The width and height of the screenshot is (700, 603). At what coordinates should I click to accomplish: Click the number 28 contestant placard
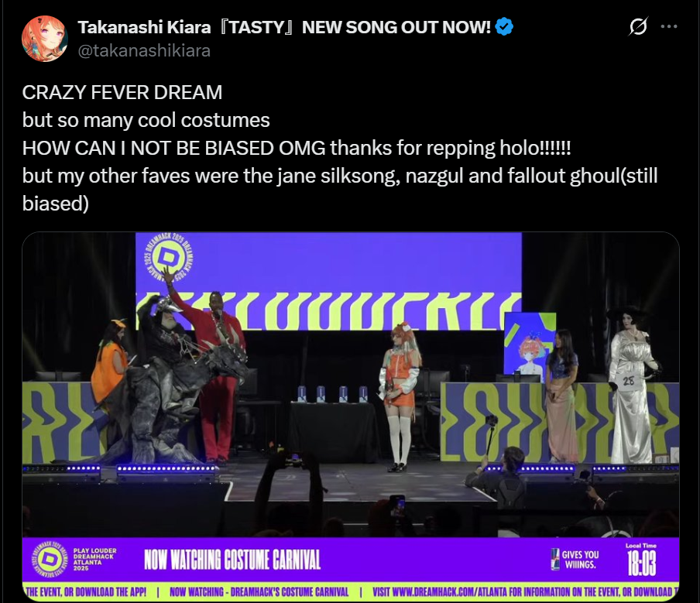[x=629, y=381]
